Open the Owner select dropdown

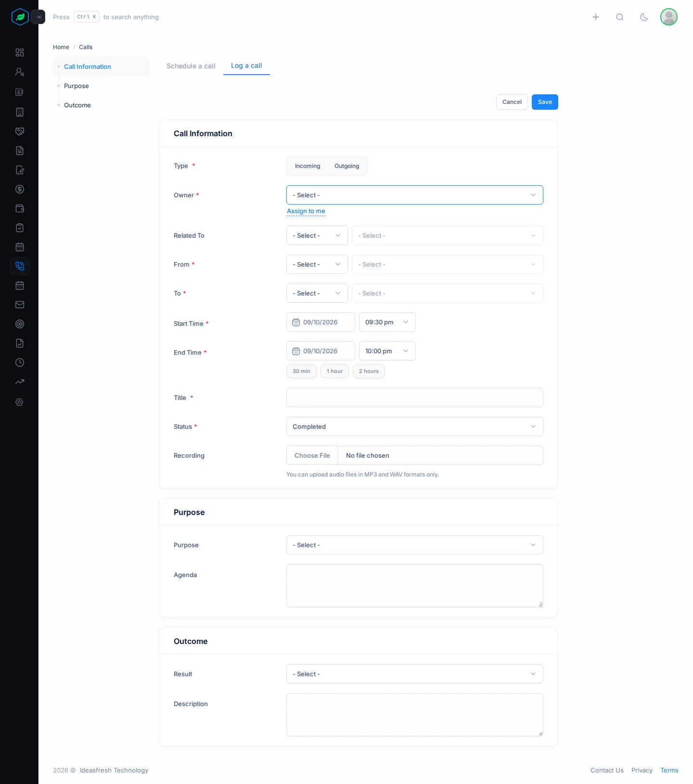click(x=415, y=195)
